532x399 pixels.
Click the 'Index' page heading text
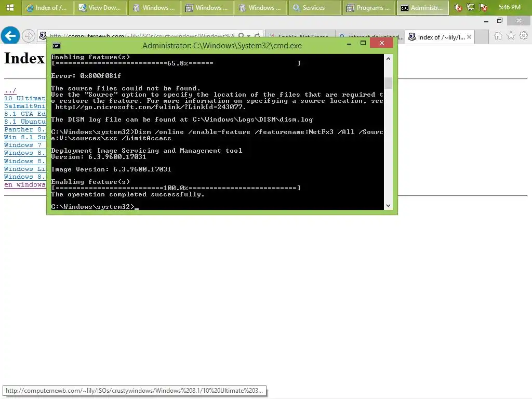tap(24, 58)
